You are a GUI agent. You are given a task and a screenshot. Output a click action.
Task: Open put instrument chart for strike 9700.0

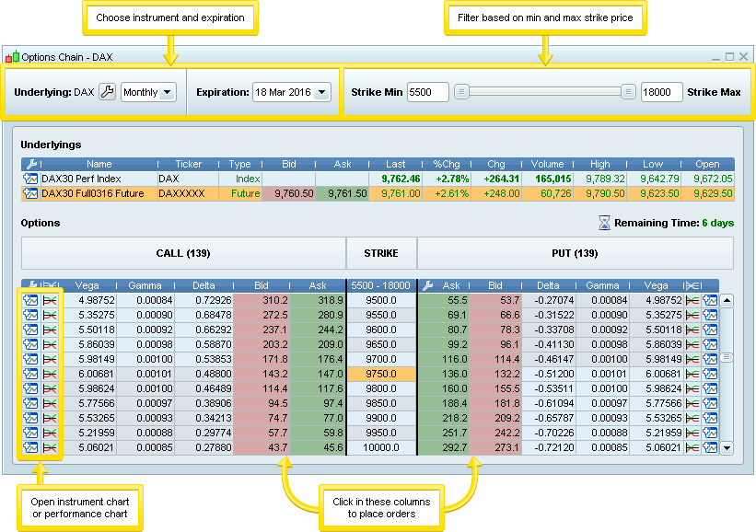tap(710, 359)
